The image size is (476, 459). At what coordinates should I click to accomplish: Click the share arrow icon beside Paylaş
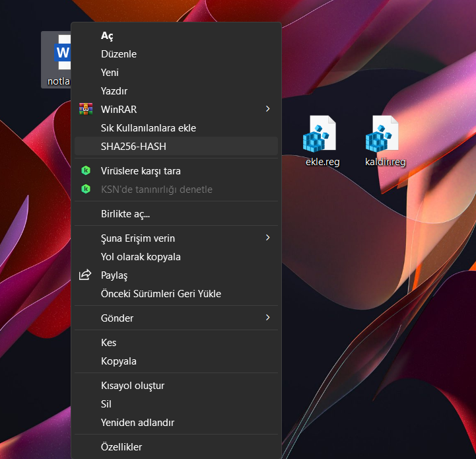85,275
